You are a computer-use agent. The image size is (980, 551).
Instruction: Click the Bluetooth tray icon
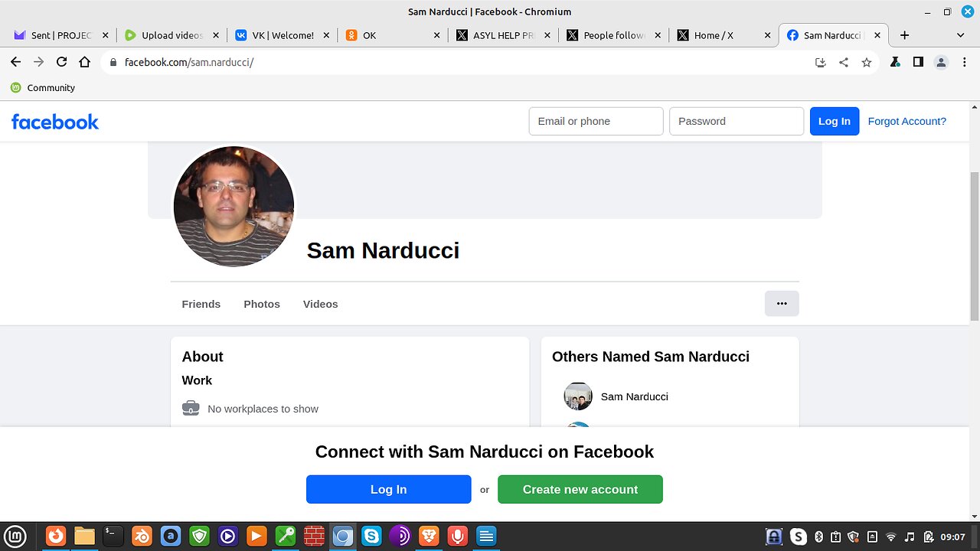pyautogui.click(x=818, y=536)
